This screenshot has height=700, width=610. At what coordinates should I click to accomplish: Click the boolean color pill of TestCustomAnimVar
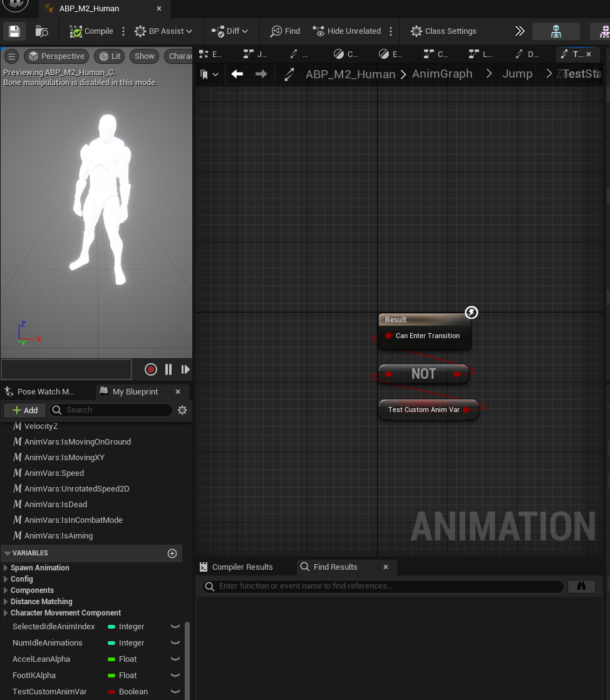click(x=111, y=692)
